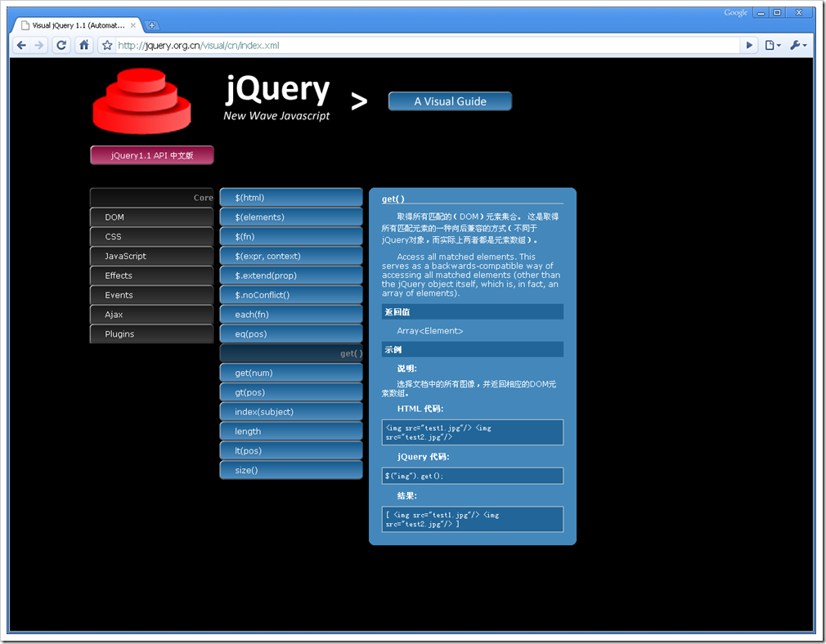Open the eq(pos) method entry
Image resolution: width=826 pixels, height=644 pixels.
[291, 333]
